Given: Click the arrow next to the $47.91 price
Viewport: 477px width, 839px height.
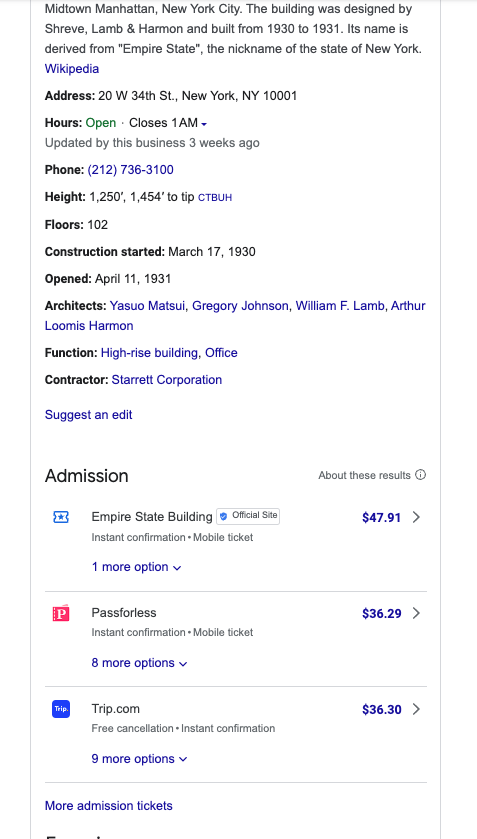Looking at the screenshot, I should point(417,517).
